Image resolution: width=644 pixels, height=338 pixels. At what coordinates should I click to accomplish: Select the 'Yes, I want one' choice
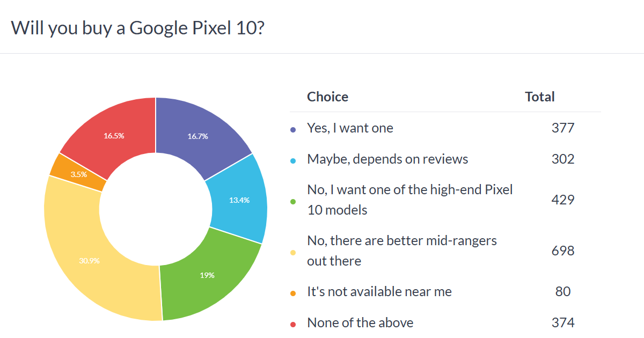350,128
